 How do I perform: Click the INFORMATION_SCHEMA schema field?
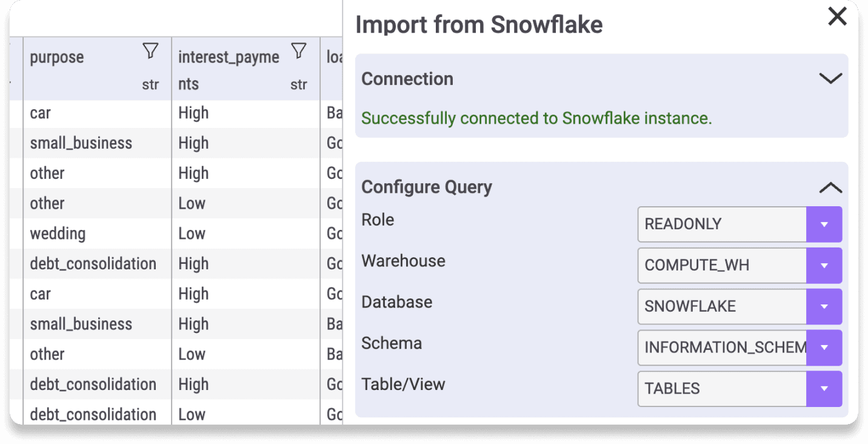722,348
